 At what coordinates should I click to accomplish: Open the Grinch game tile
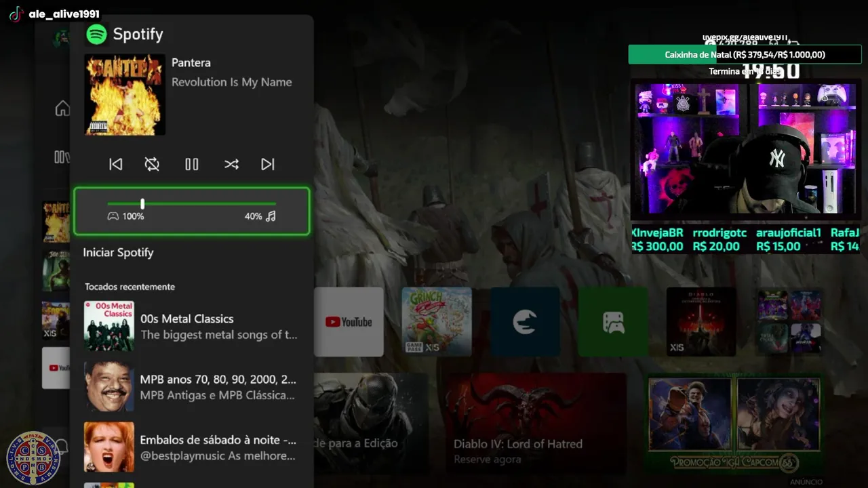point(437,322)
